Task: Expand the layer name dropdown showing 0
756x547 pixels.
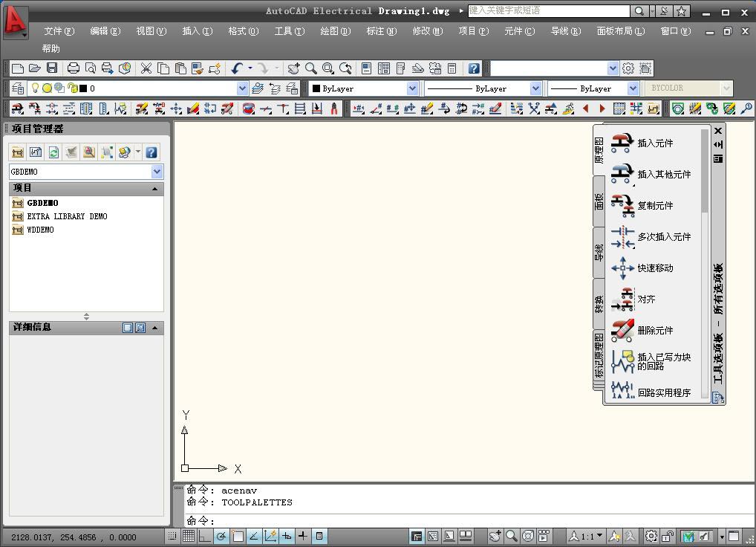Action: point(242,88)
